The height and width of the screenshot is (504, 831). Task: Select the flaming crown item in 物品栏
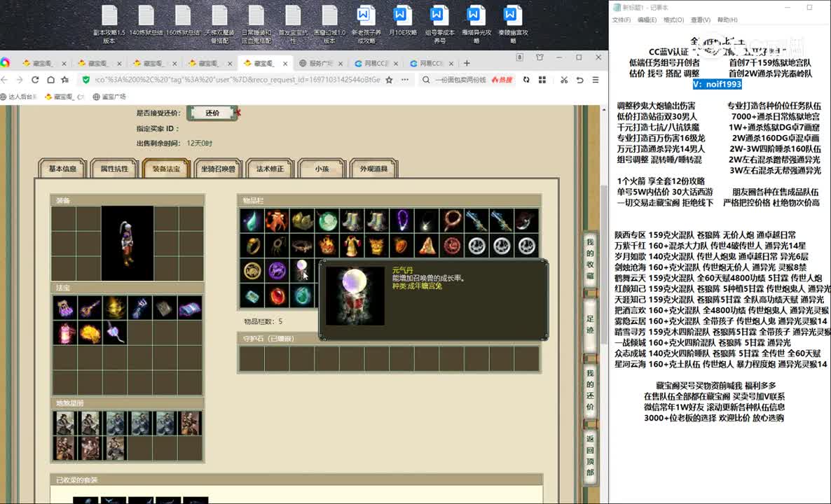pyautogui.click(x=327, y=246)
